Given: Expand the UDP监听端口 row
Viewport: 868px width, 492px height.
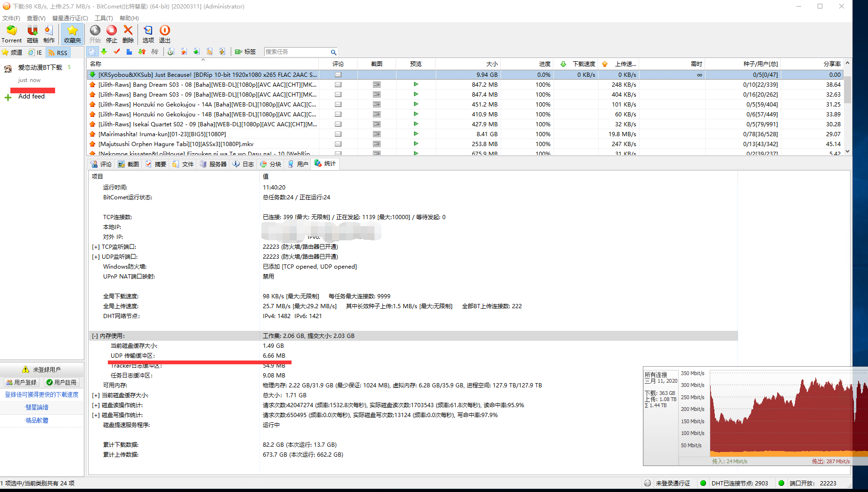Looking at the screenshot, I should (x=96, y=257).
